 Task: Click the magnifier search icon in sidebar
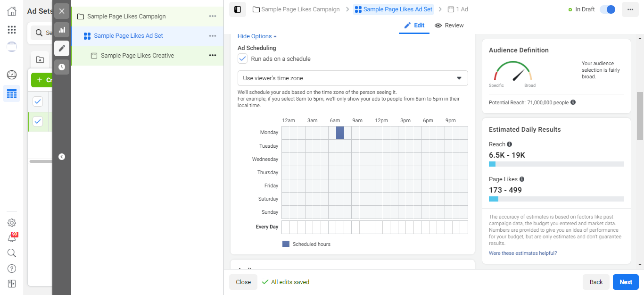click(12, 253)
